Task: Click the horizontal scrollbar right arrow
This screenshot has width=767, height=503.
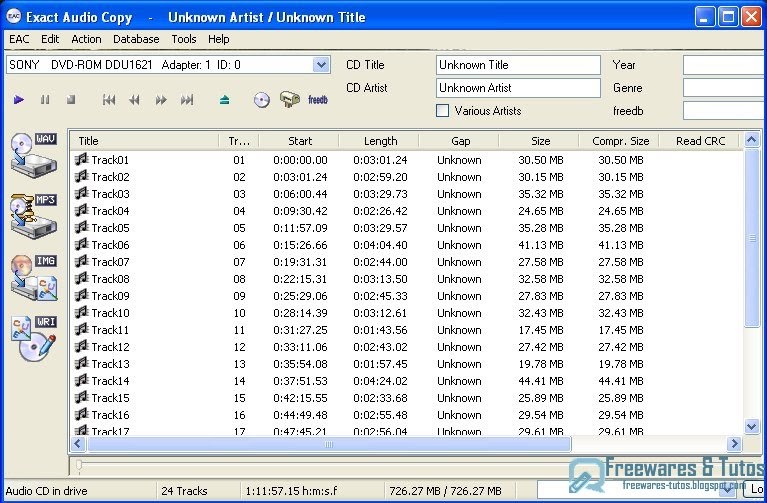Action: pos(733,444)
